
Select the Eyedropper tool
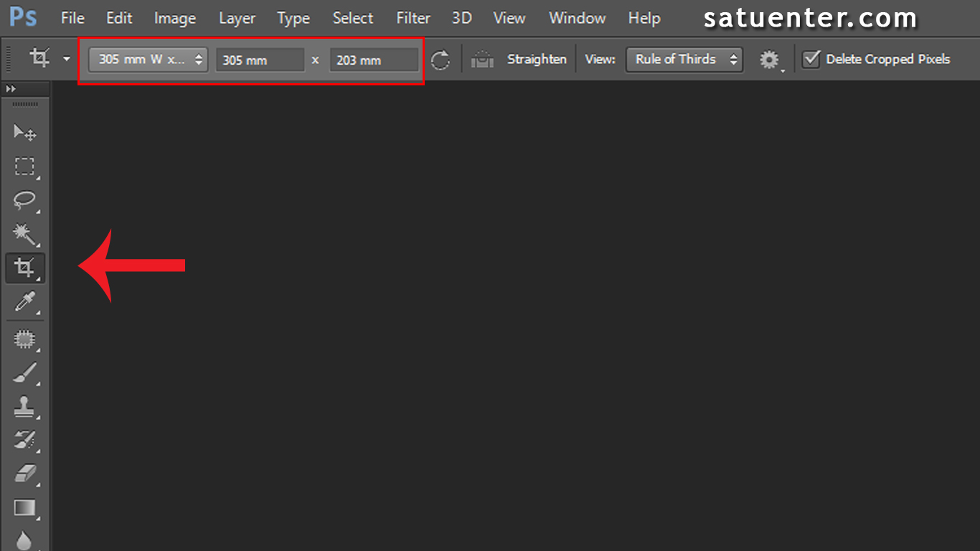click(x=24, y=302)
